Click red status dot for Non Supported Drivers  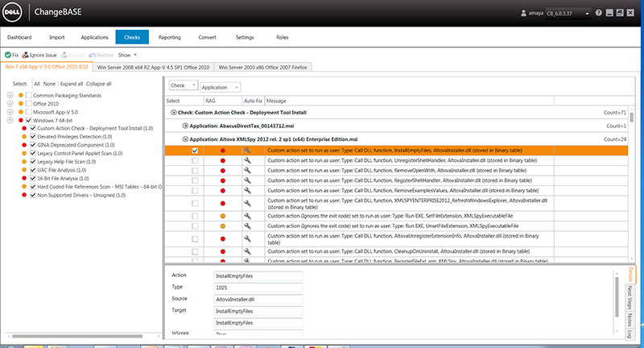(24, 195)
